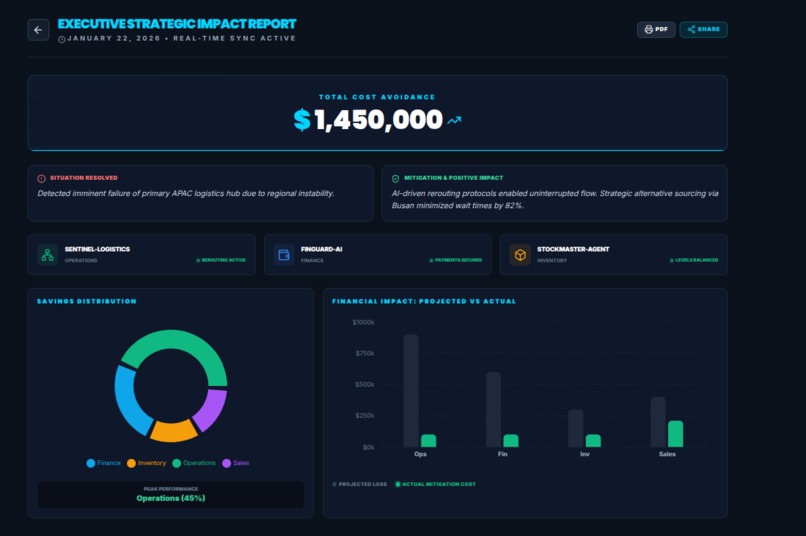
Task: Click the Sentinel-Logistics card title
Action: click(x=97, y=249)
